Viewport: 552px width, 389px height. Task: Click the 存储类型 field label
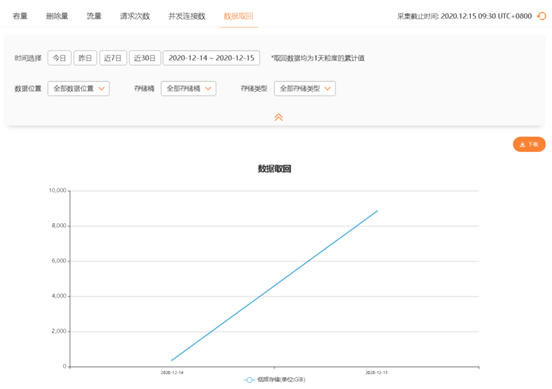254,88
